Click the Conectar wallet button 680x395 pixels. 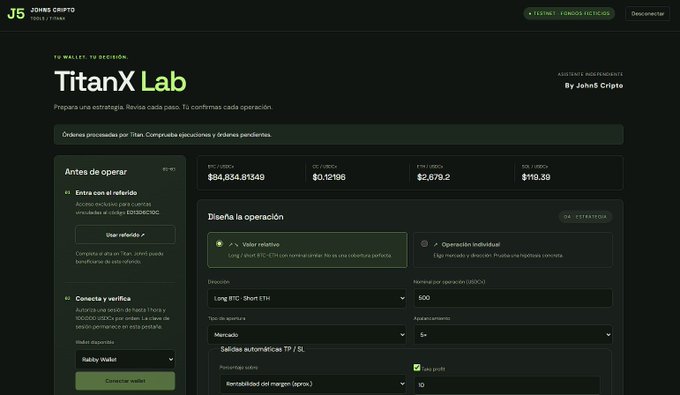pyautogui.click(x=125, y=381)
